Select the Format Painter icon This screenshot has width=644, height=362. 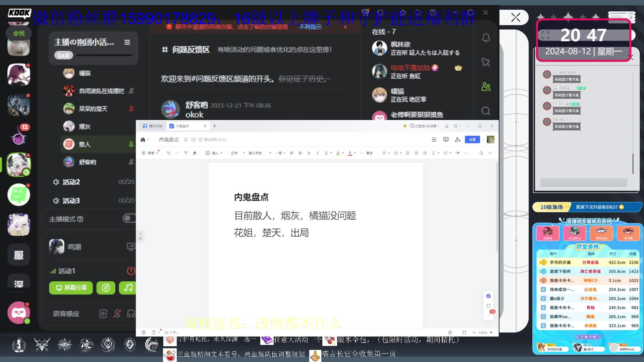[x=186, y=153]
